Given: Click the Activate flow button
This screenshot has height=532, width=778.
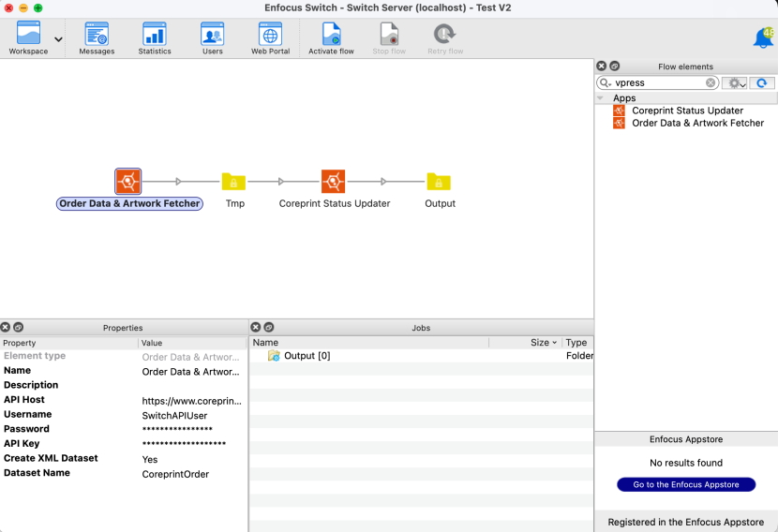Looking at the screenshot, I should point(331,38).
